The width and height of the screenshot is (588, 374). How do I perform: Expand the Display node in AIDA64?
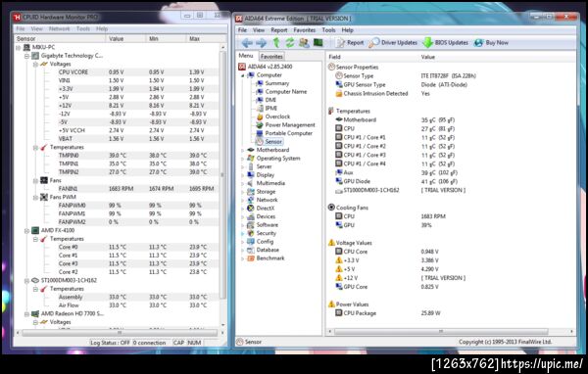point(243,175)
